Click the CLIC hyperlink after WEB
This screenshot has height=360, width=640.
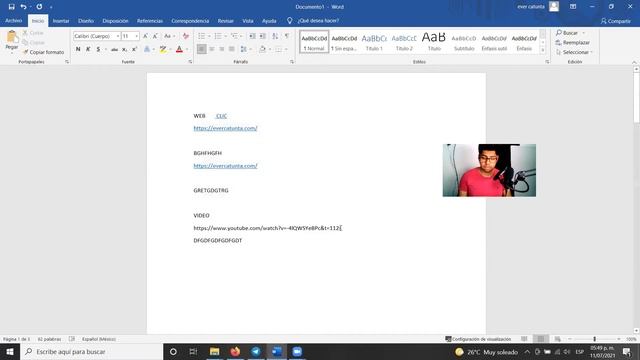click(221, 116)
